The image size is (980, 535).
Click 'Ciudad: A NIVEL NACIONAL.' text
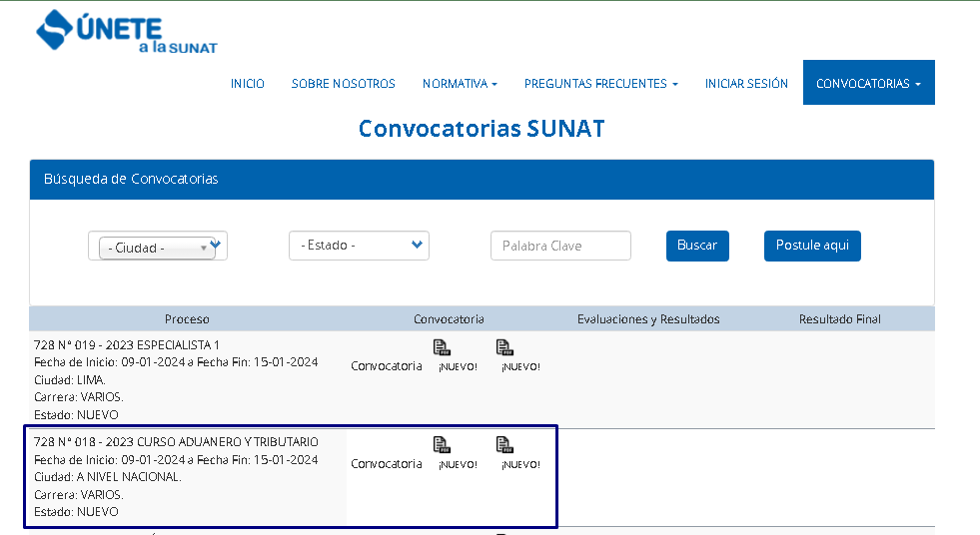[108, 477]
